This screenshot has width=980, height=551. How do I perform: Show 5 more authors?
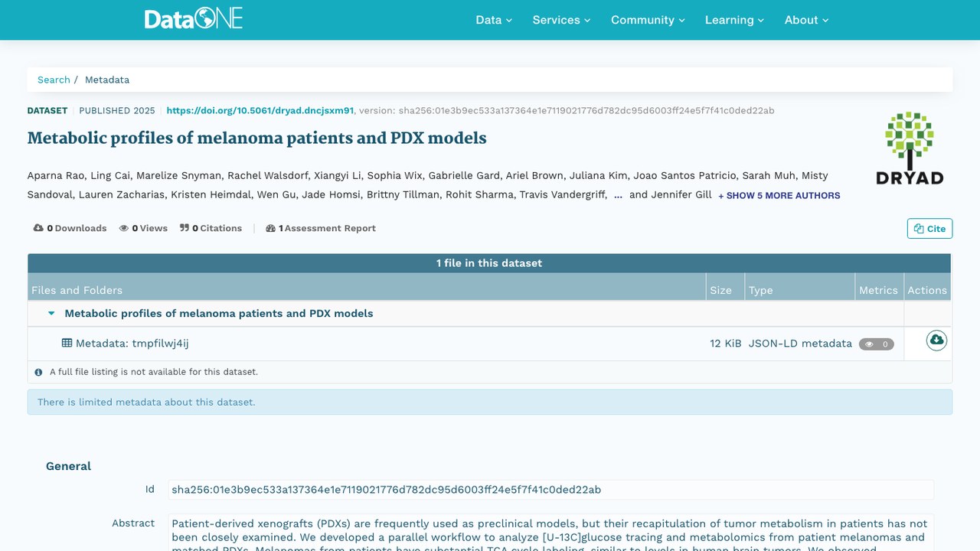point(779,195)
